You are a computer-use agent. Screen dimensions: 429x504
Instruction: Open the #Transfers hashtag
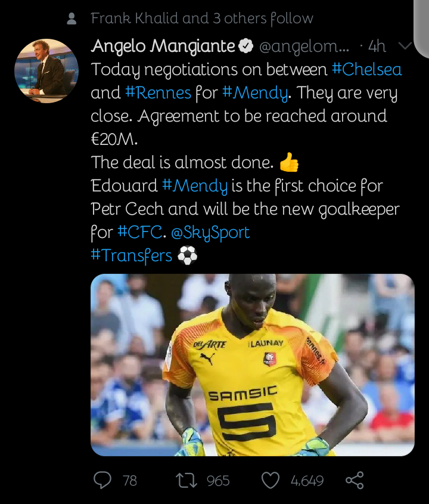click(131, 256)
